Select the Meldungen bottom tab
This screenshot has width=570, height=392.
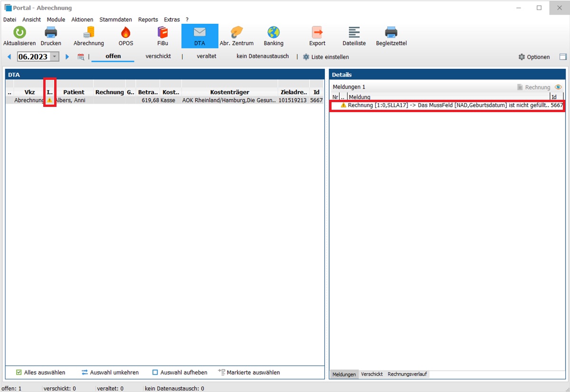[x=344, y=374]
